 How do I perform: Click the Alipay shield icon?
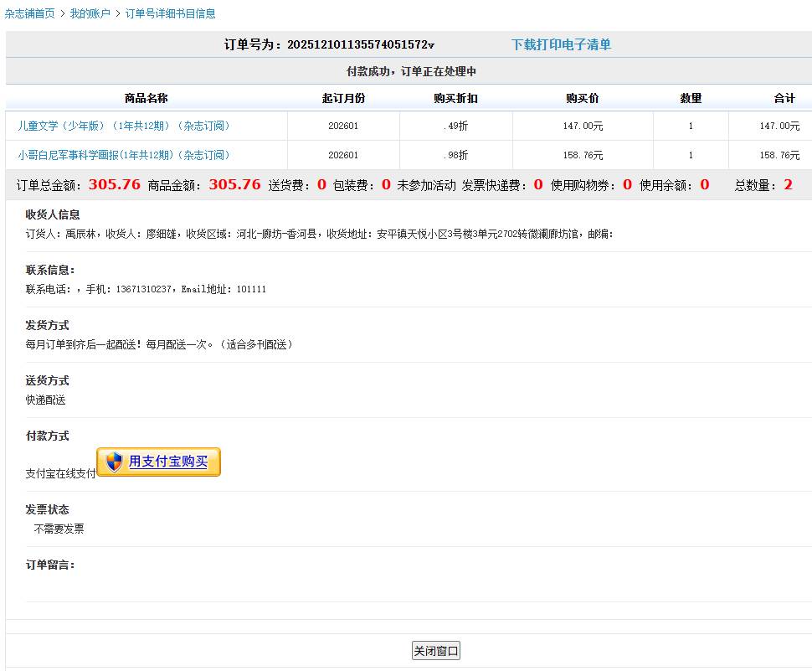[x=115, y=462]
